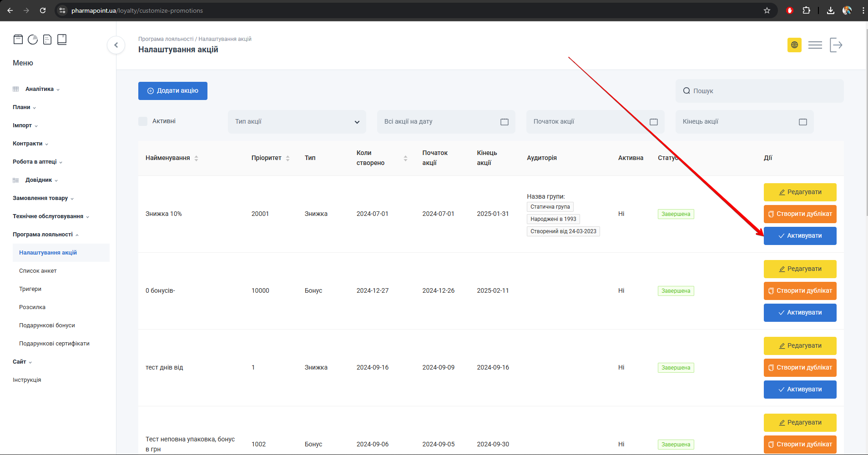The image size is (868, 455).
Task: Open the pie chart analytics icon
Action: pos(33,40)
